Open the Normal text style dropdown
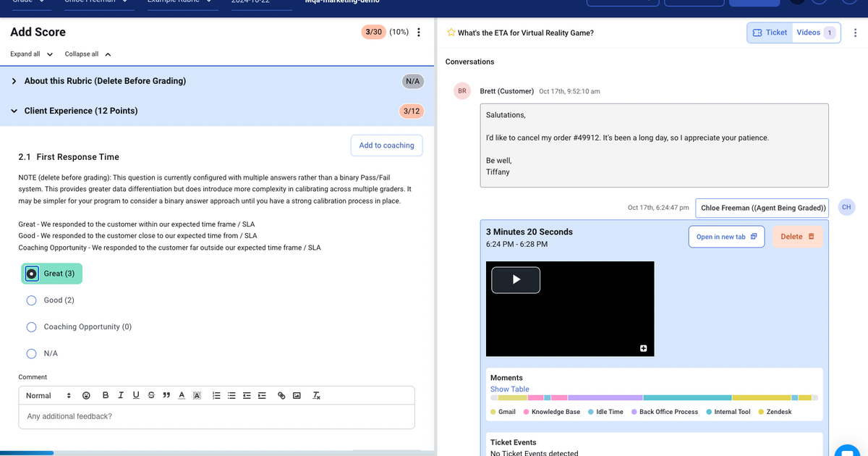The width and height of the screenshot is (868, 456). tap(48, 395)
